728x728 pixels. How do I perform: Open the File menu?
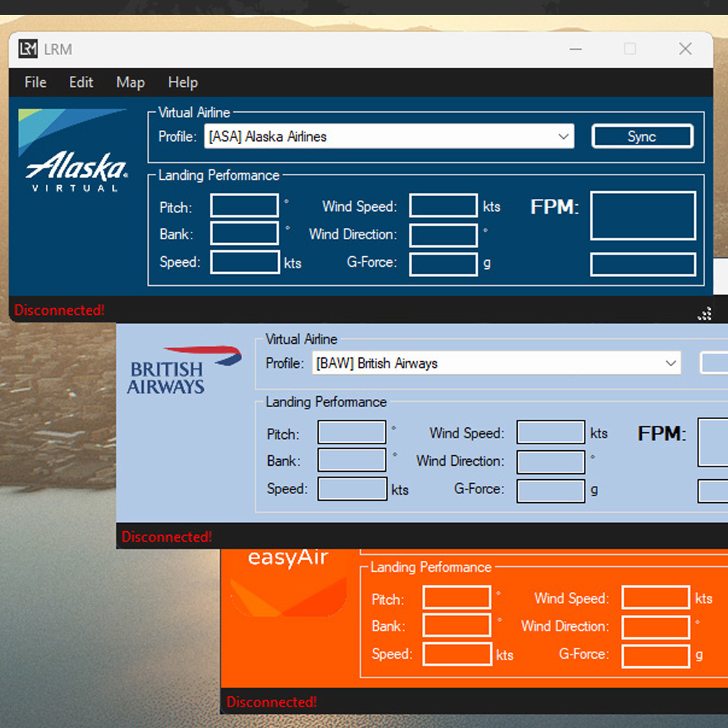pyautogui.click(x=36, y=82)
